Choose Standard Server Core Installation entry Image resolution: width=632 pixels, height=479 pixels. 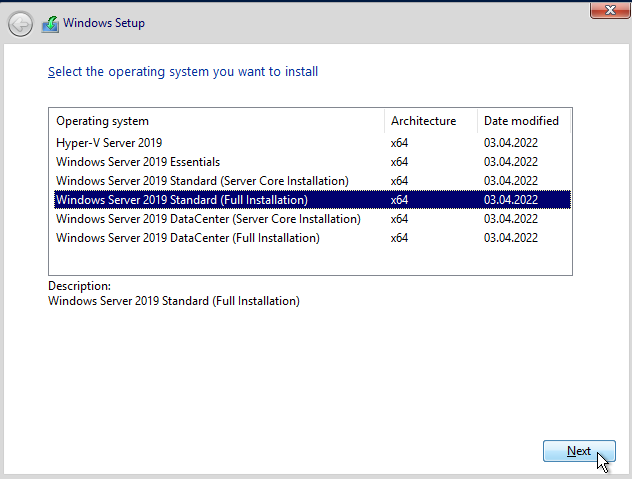(x=312, y=181)
